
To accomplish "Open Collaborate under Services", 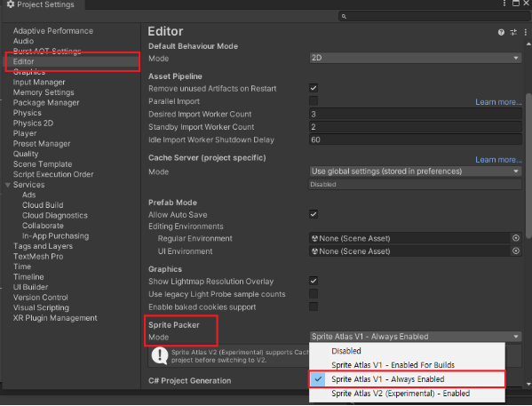I will click(43, 226).
